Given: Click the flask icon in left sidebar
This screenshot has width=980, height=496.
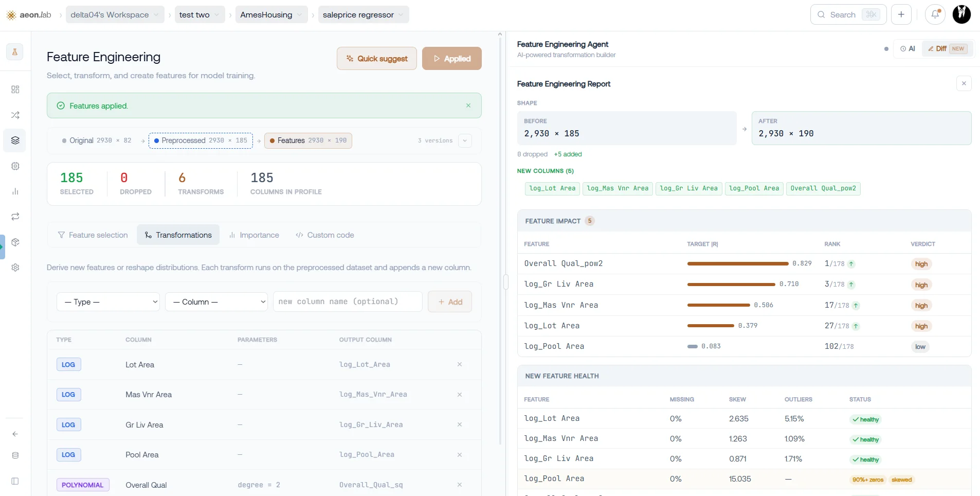Looking at the screenshot, I should 15,51.
